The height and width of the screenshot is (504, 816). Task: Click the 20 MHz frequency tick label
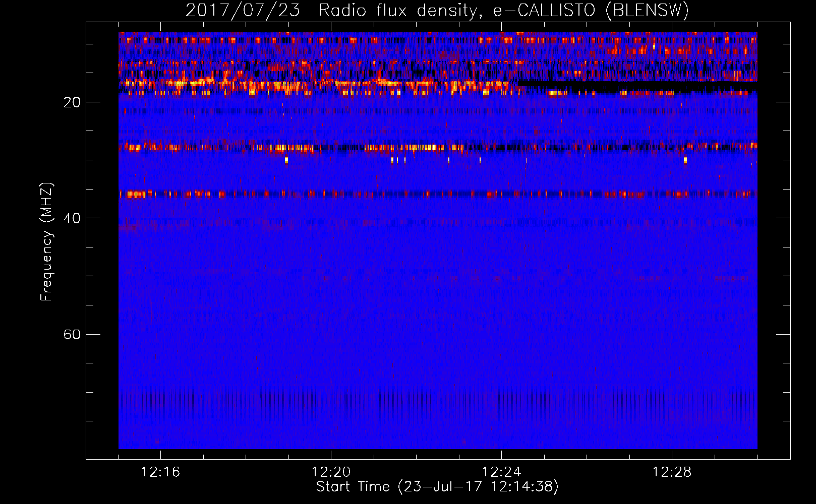point(72,102)
